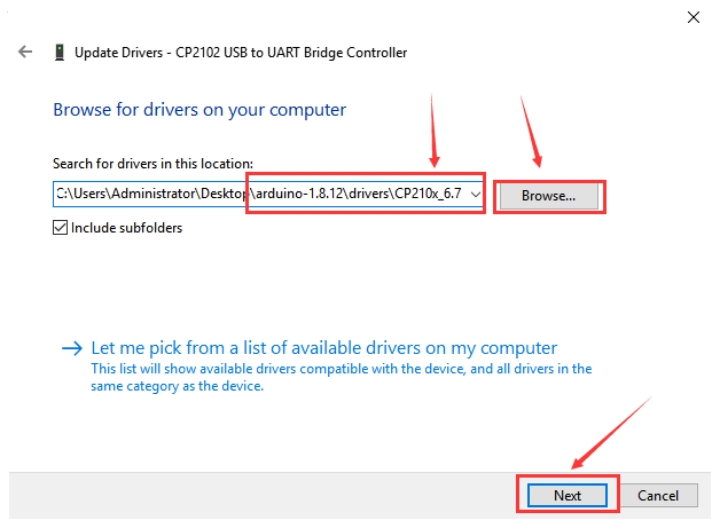Click the blue arrow icon before Let me pick
This screenshot has width=720, height=529.
tap(72, 349)
